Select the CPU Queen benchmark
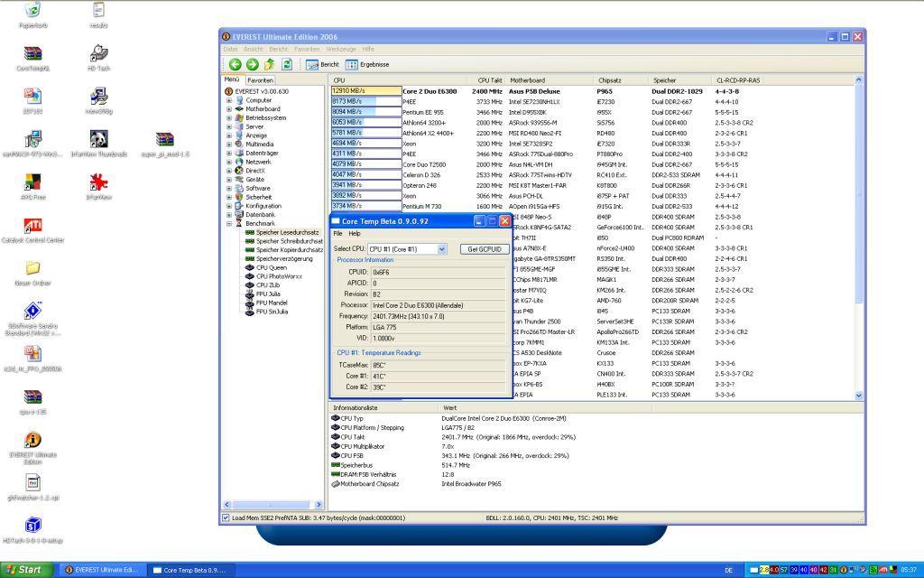924x578 pixels. tap(271, 267)
